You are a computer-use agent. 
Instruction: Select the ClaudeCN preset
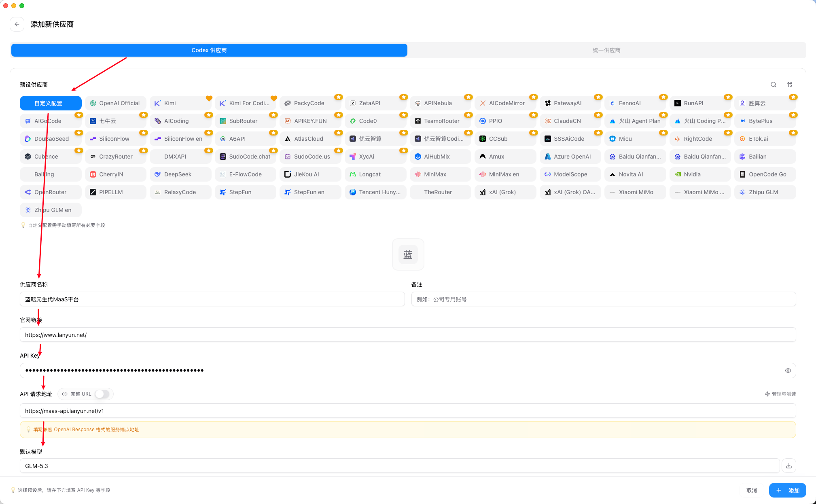(570, 121)
